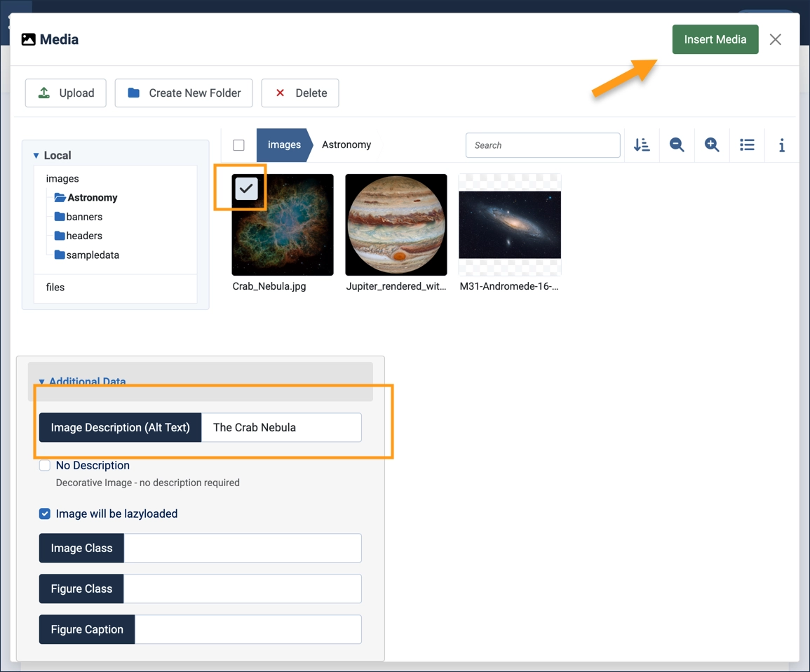The image size is (810, 672).
Task: Uncheck Image will be lazyloaded
Action: (x=45, y=514)
